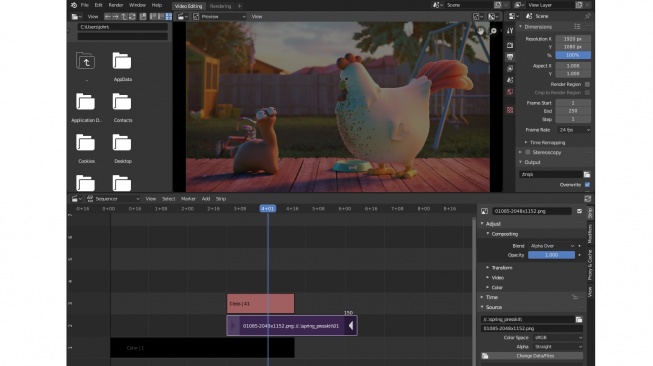This screenshot has height=366, width=653.
Task: Open Texture properties tab icon
Action: (510, 110)
